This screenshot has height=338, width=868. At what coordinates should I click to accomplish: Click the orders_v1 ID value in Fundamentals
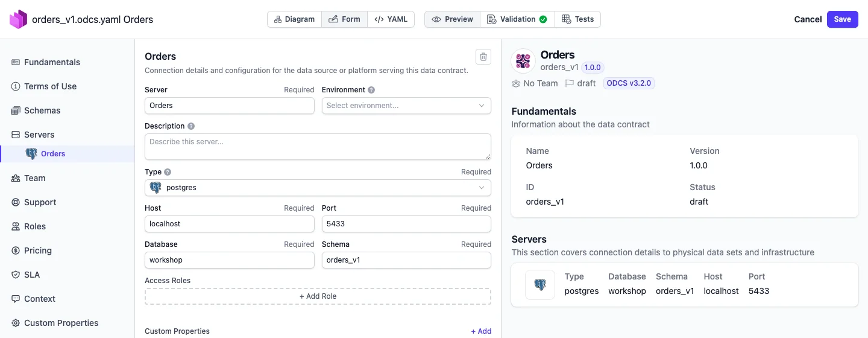tap(545, 202)
